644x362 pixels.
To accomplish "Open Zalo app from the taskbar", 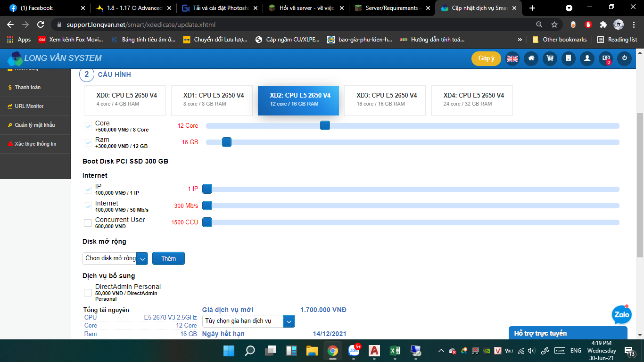I will coord(354,351).
